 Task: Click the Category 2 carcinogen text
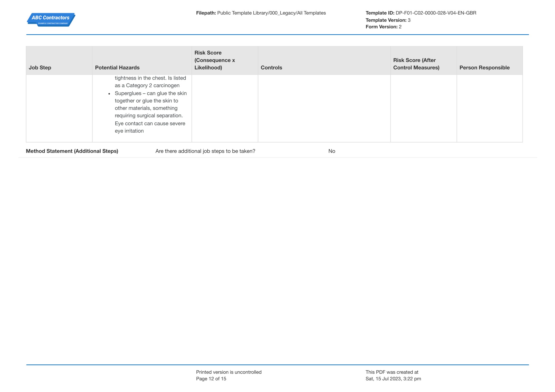pos(153,86)
